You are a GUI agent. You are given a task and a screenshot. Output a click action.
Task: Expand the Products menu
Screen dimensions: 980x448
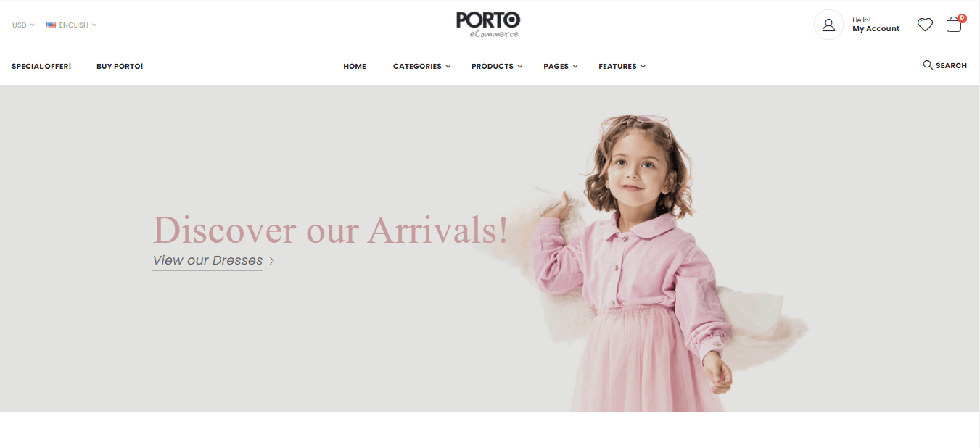(497, 66)
